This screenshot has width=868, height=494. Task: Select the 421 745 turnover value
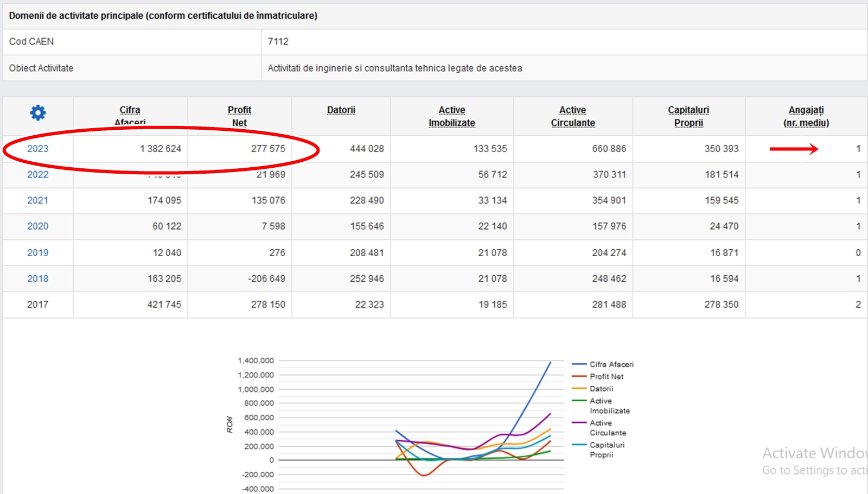click(x=164, y=305)
